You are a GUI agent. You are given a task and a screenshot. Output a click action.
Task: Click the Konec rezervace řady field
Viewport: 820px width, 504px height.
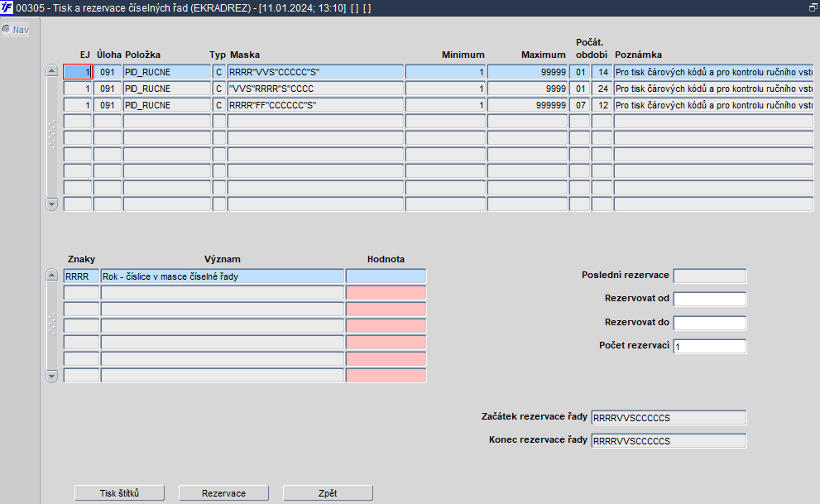[669, 441]
